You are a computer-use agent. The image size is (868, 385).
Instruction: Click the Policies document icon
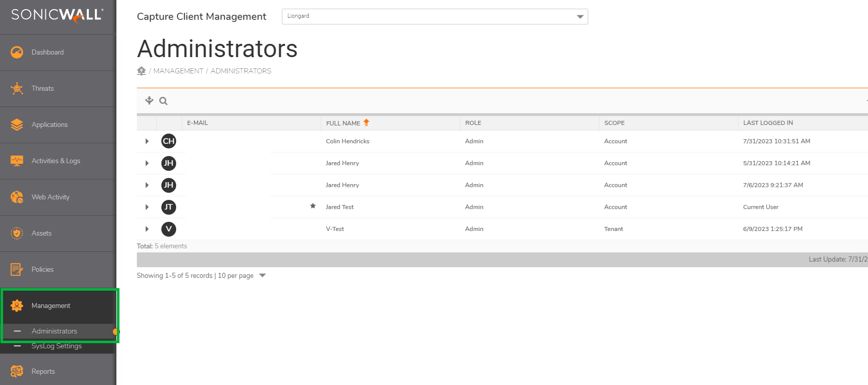click(x=17, y=269)
